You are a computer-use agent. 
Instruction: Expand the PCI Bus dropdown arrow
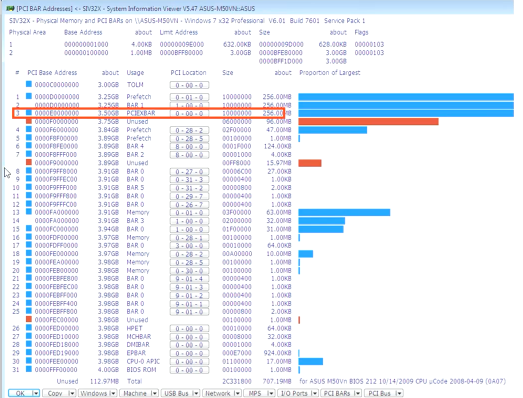[399, 393]
